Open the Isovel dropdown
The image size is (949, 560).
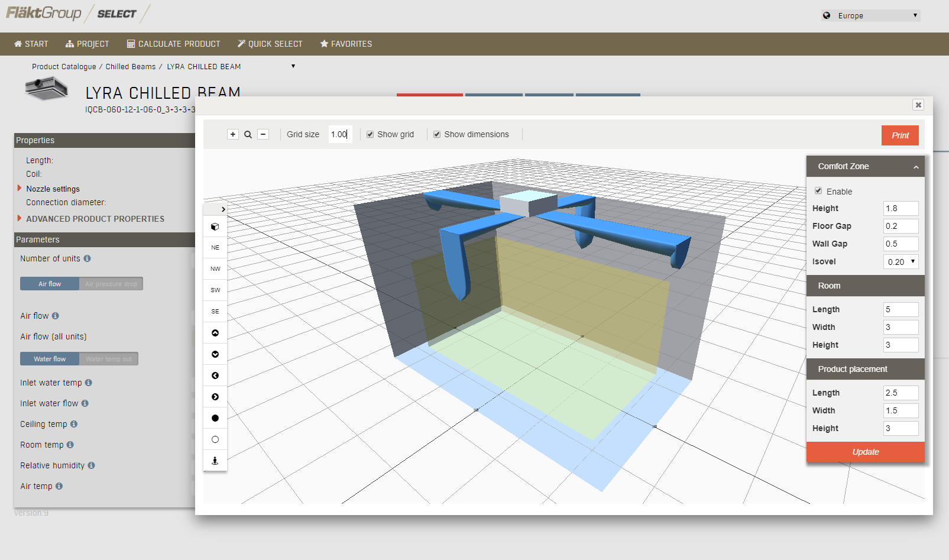[901, 261]
